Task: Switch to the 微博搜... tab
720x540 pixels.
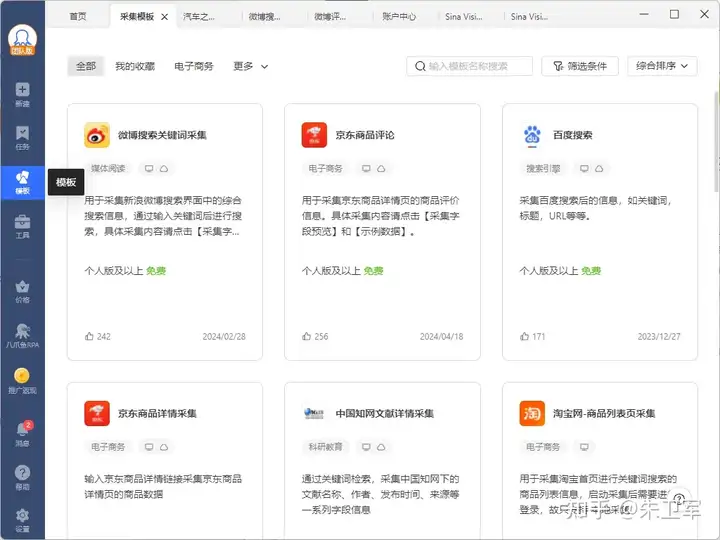Action: [264, 17]
